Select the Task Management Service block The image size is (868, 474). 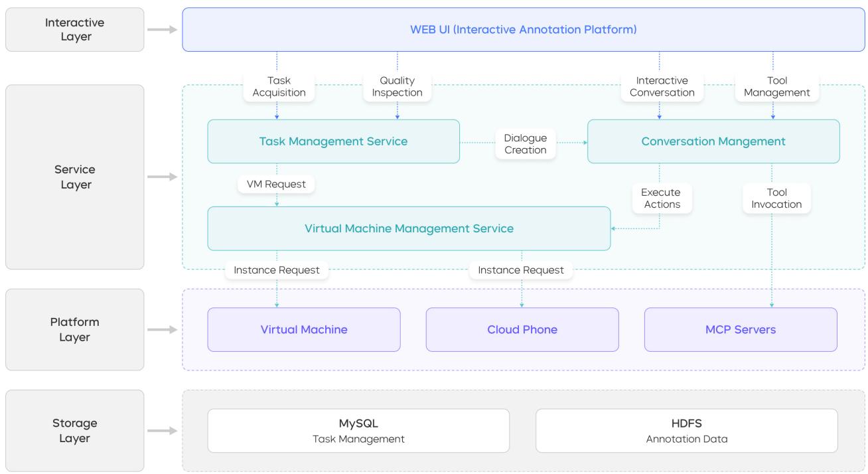pyautogui.click(x=333, y=141)
